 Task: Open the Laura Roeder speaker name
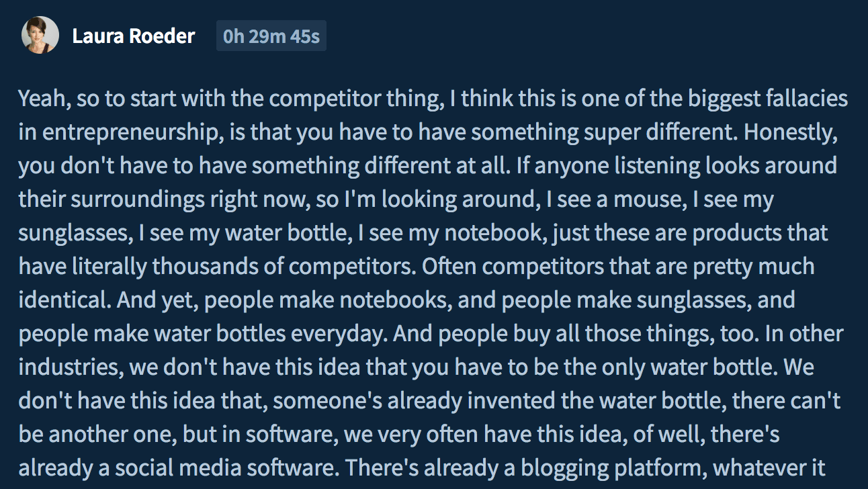click(x=133, y=36)
